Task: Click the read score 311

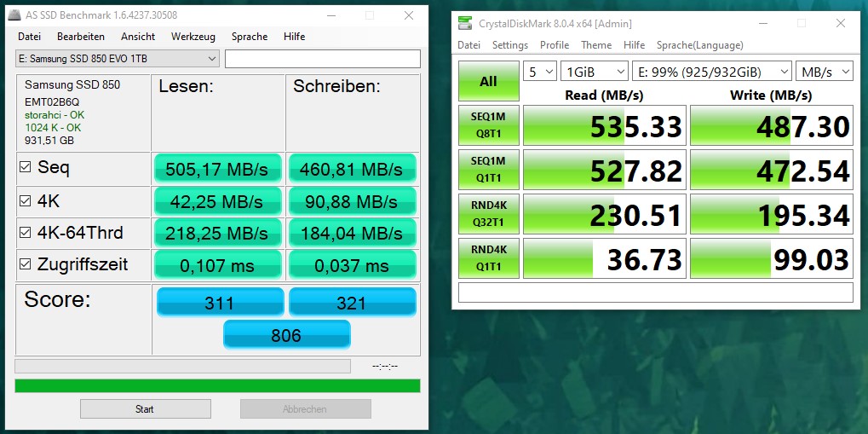Action: [221, 302]
